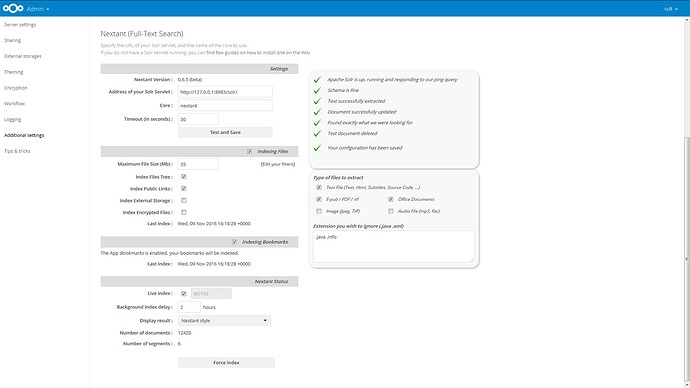Open the user account menu at top right
This screenshot has height=388, width=690.
671,9
